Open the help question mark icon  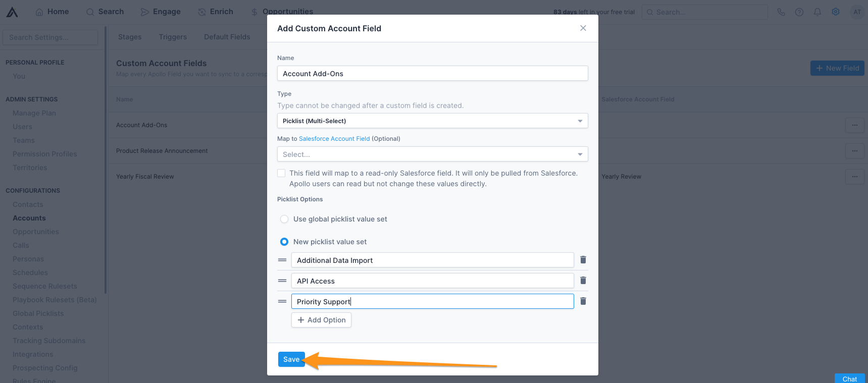click(799, 12)
